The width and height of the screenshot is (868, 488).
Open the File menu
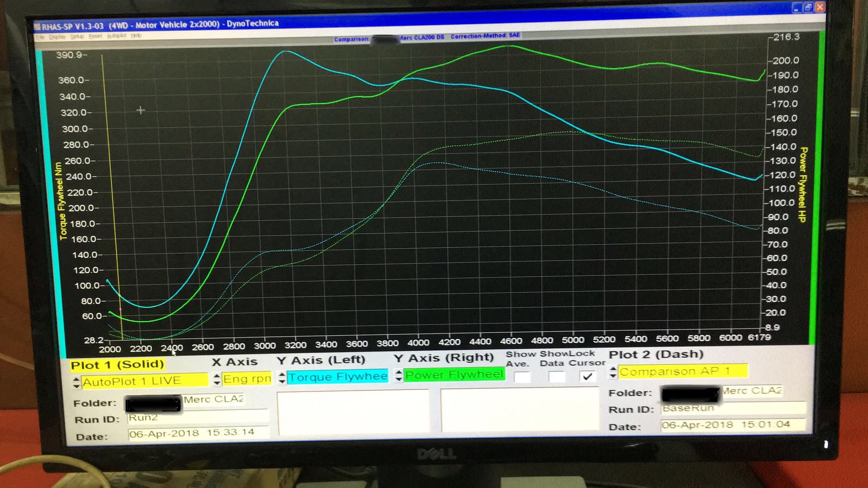point(40,37)
